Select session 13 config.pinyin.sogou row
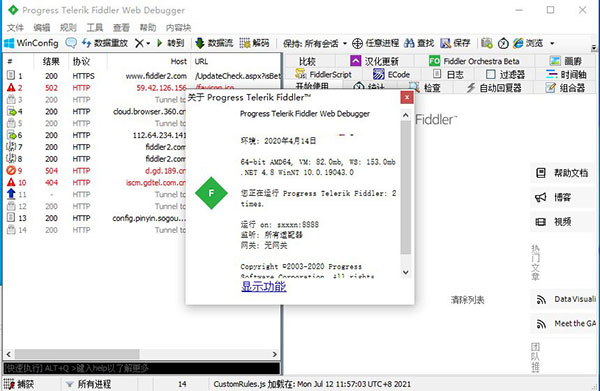The image size is (600, 391). 96,218
